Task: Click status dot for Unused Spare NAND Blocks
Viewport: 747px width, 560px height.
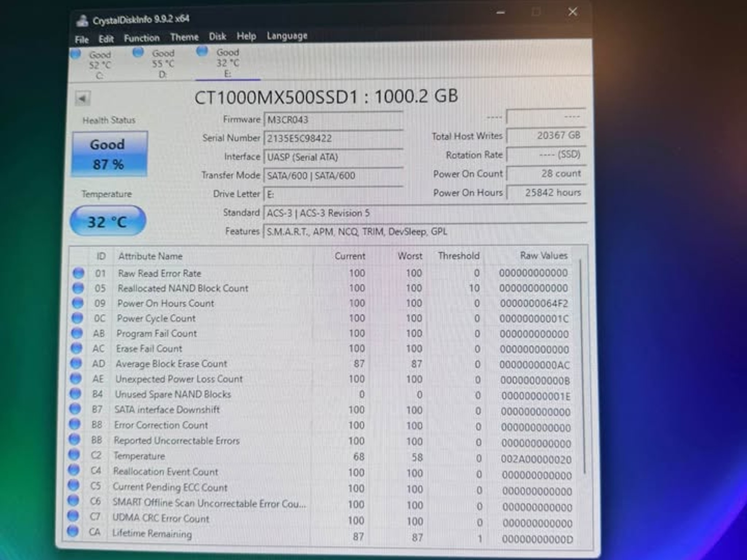Action: pyautogui.click(x=76, y=394)
